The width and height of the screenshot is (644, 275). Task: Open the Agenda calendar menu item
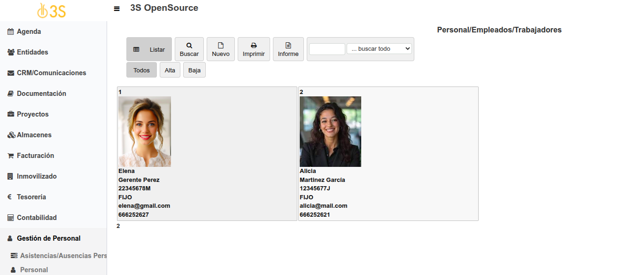tap(29, 31)
